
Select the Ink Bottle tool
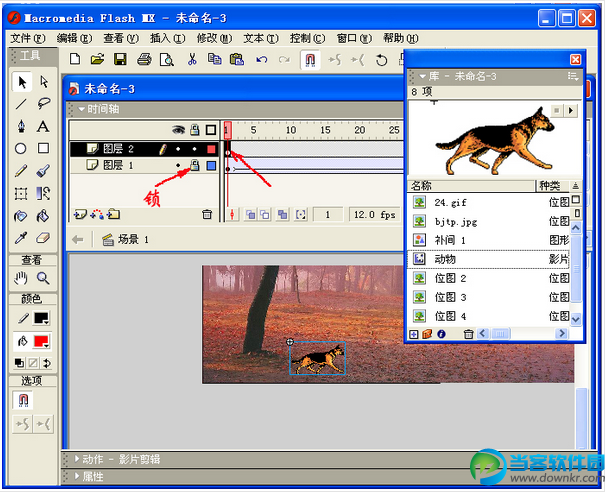pos(21,216)
